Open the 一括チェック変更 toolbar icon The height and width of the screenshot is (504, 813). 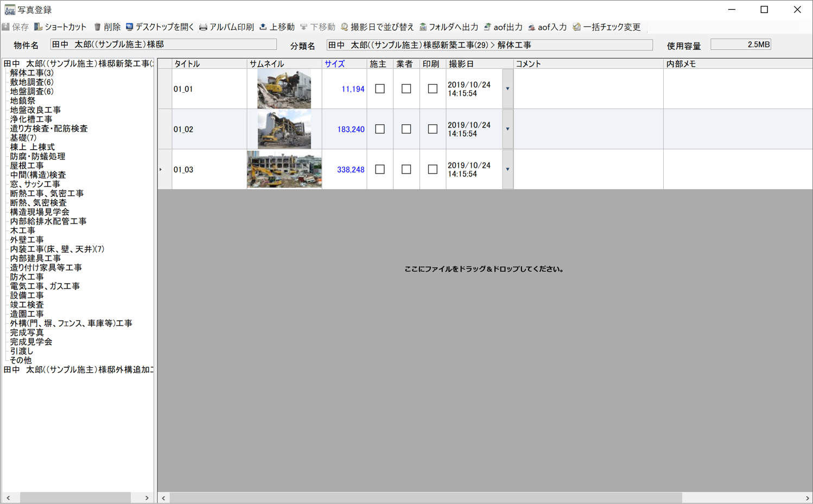[575, 27]
